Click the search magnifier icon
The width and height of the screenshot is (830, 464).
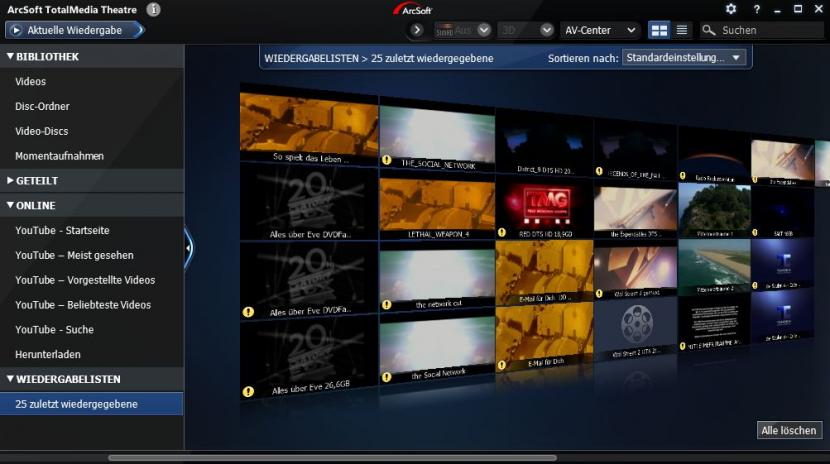pos(708,30)
